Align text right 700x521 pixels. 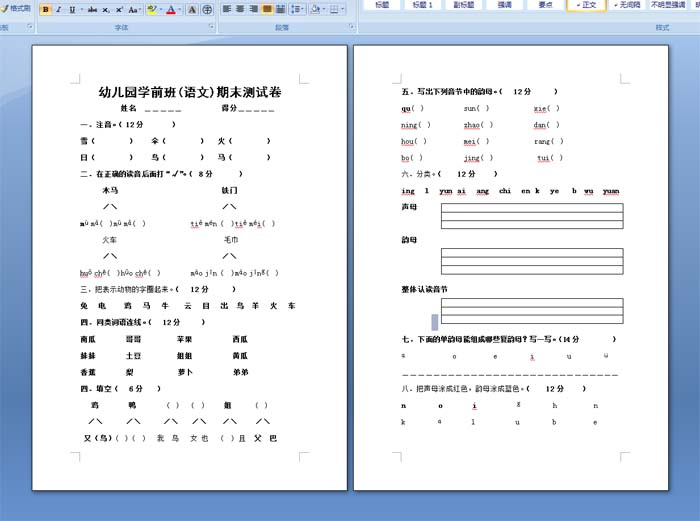254,9
